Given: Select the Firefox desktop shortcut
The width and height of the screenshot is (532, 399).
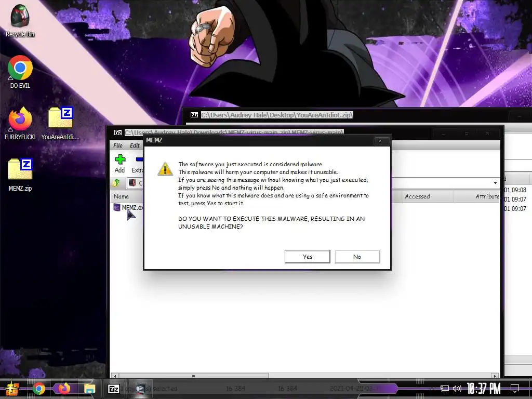Looking at the screenshot, I should coord(20,124).
